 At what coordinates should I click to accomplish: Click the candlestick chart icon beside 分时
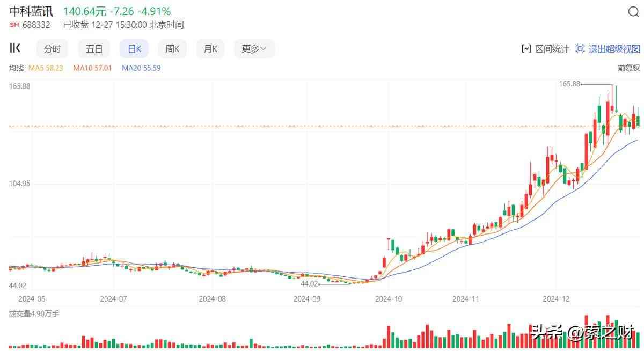16,48
